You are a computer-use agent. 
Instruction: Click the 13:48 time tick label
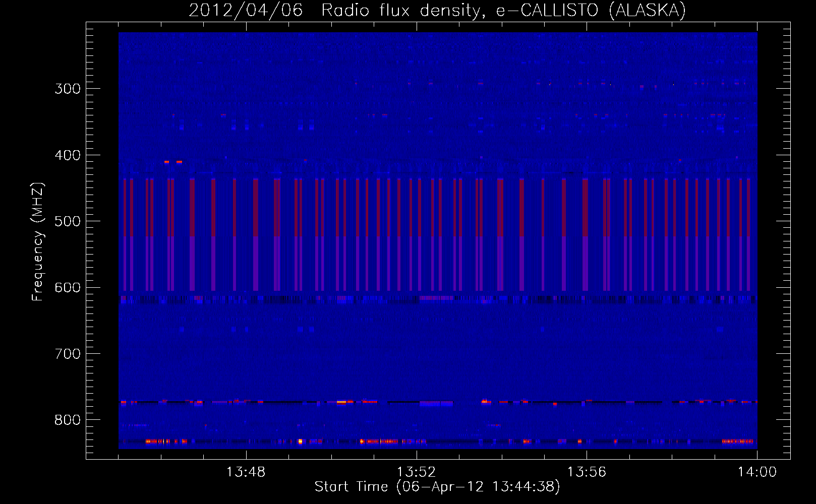246,472
